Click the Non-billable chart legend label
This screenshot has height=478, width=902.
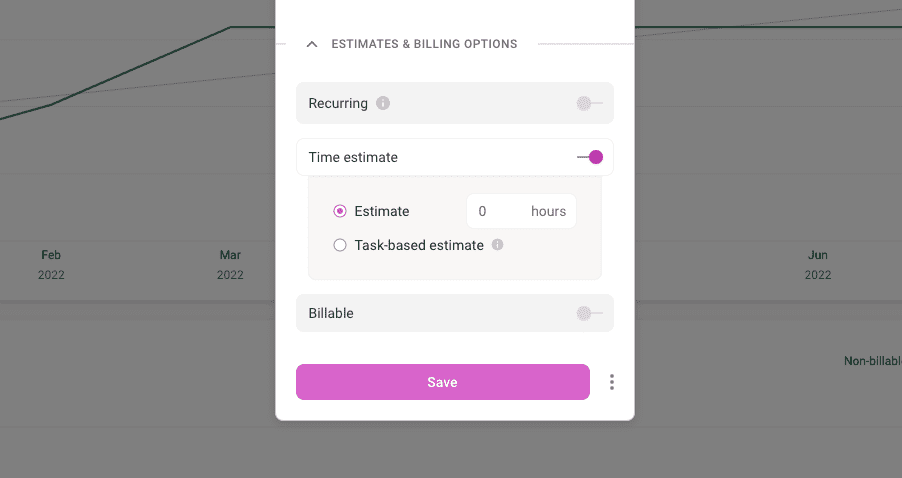[x=872, y=361]
